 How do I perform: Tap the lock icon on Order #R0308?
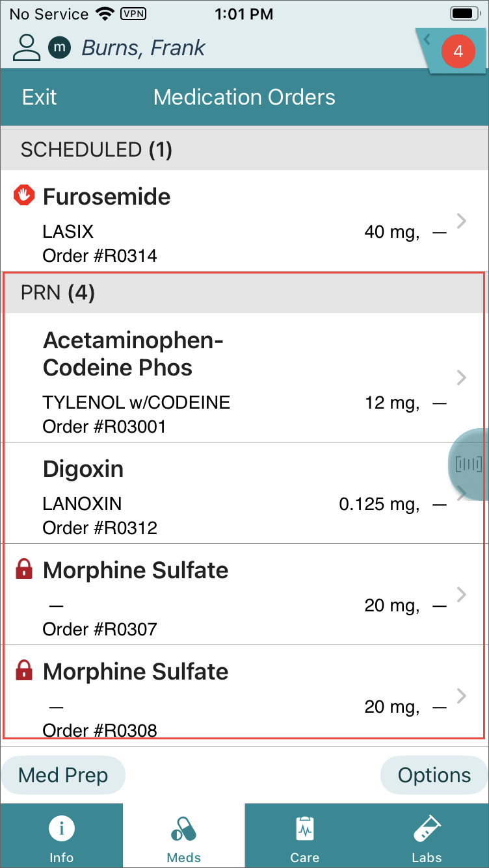[24, 671]
